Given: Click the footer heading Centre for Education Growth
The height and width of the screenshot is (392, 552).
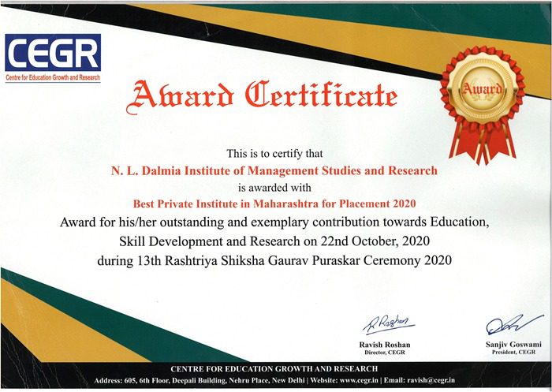Looking at the screenshot, I should pyautogui.click(x=274, y=369).
